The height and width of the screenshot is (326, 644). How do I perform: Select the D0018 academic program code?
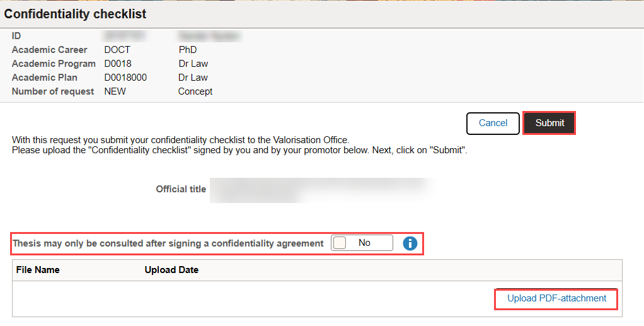coord(118,64)
